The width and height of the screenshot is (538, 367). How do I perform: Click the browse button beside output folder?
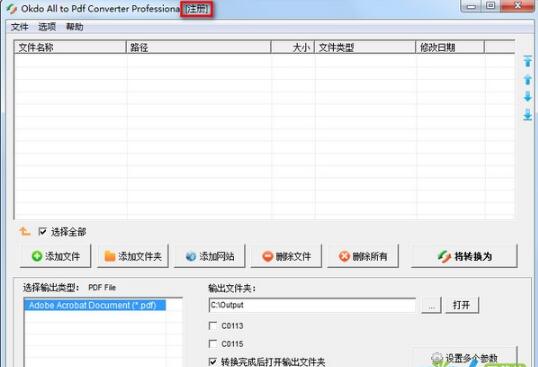click(431, 305)
